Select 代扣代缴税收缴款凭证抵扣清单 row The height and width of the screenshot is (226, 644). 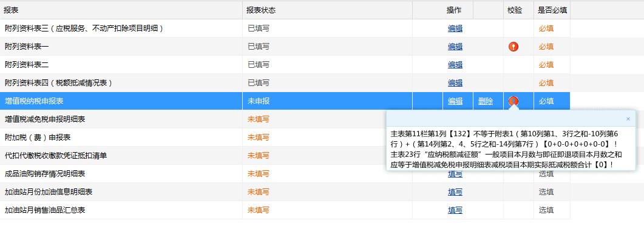193,156
